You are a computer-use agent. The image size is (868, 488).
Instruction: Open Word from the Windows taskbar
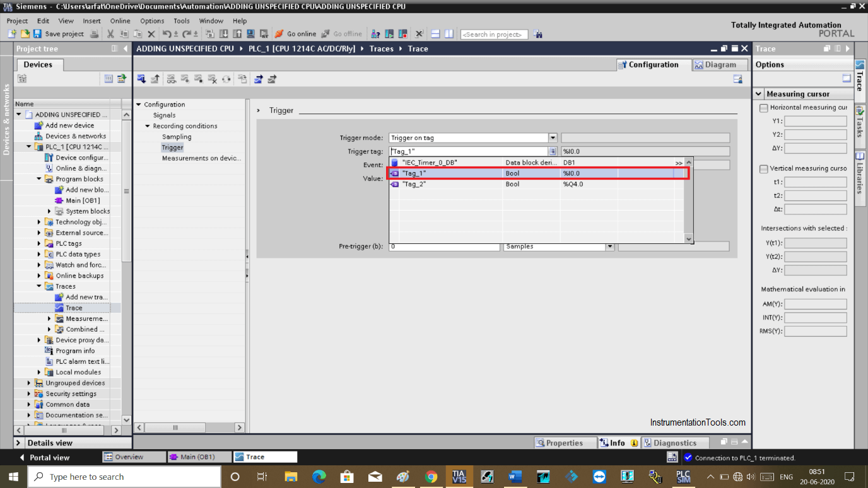515,477
